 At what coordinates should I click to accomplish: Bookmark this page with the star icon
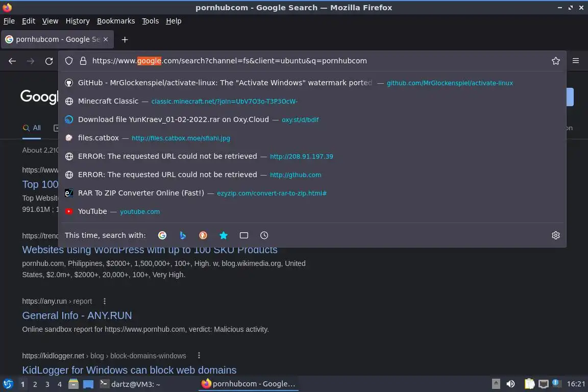(556, 61)
